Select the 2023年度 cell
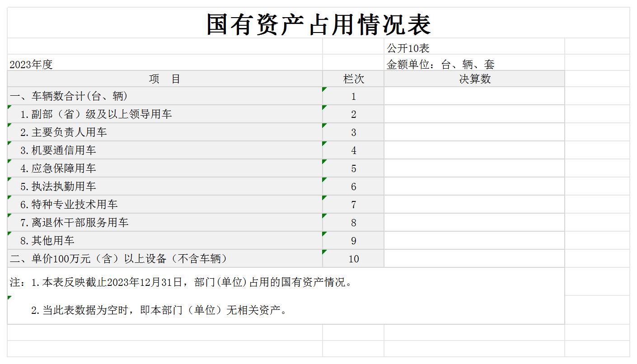The image size is (637, 364). (x=165, y=64)
